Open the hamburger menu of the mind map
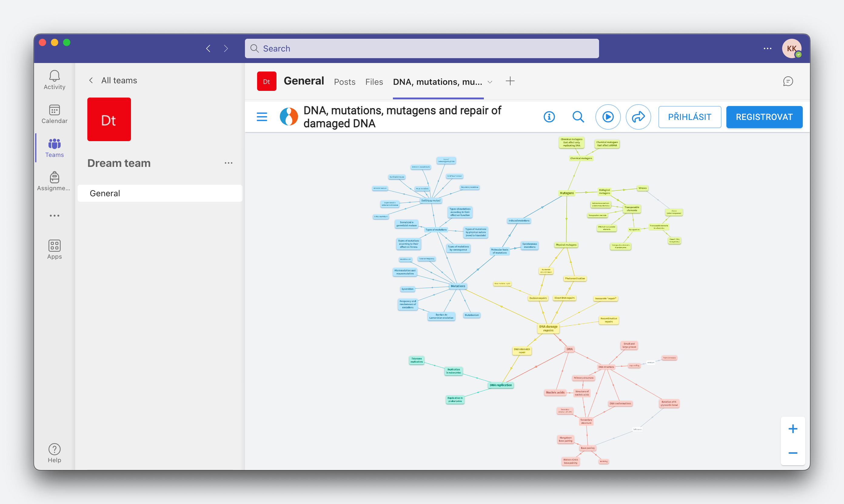Image resolution: width=844 pixels, height=504 pixels. 262,117
